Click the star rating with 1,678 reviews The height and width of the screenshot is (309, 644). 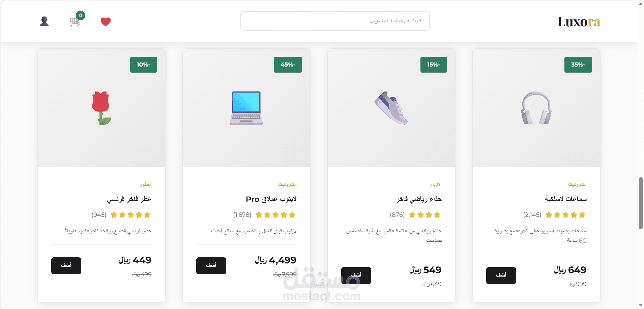(275, 215)
